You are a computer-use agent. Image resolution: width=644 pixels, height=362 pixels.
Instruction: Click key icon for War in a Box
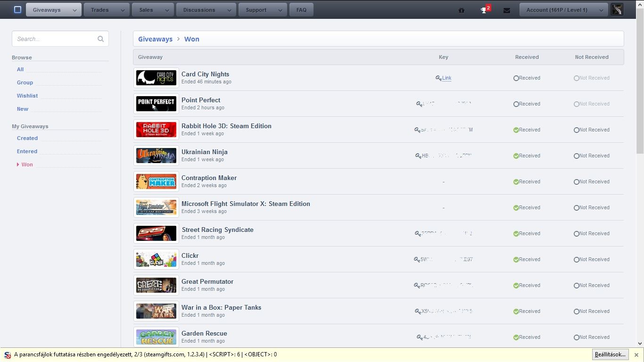coord(418,312)
